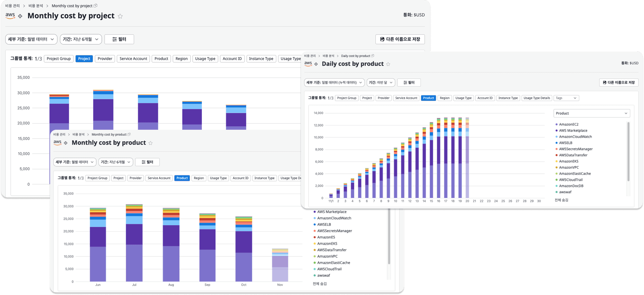Click diamond icon next to Daily cost by product title
Screen dimensions: 644x295
(x=316, y=64)
